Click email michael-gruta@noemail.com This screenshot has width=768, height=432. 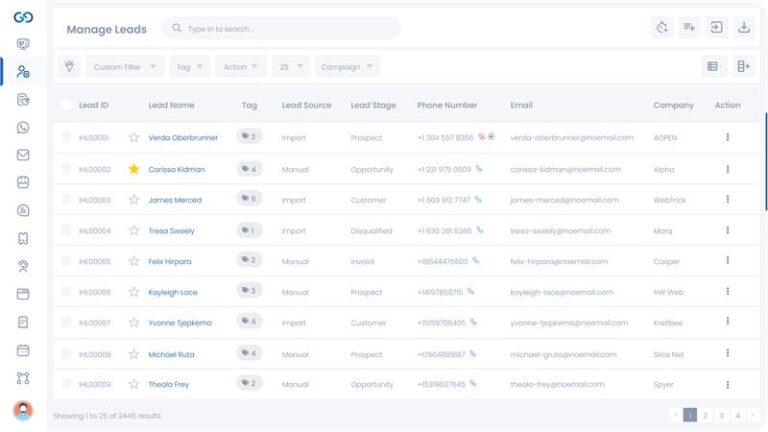[563, 354]
